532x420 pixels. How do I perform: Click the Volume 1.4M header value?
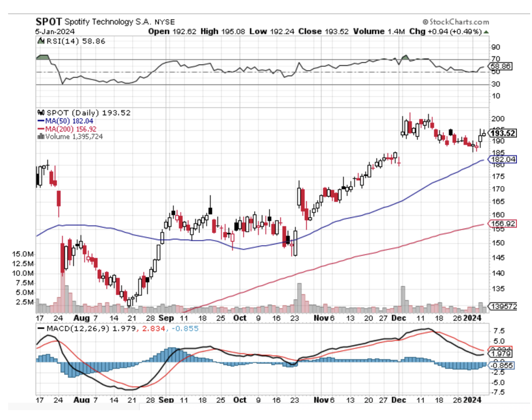(x=379, y=32)
